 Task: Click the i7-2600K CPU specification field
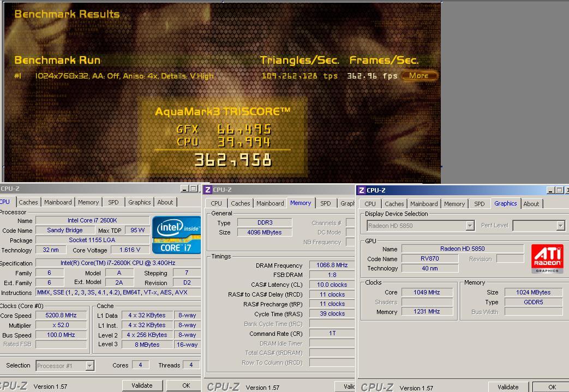pyautogui.click(x=118, y=263)
